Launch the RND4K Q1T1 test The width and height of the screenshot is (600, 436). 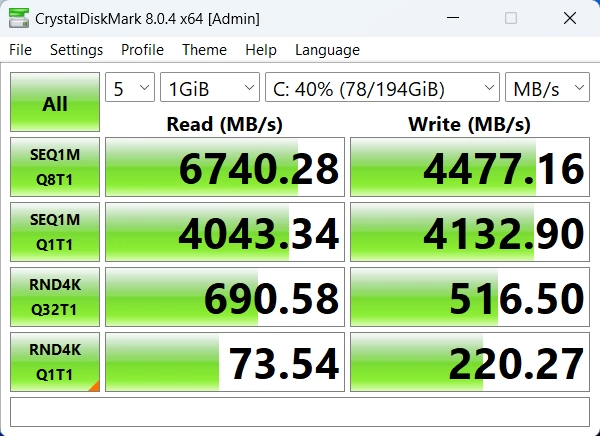click(55, 362)
